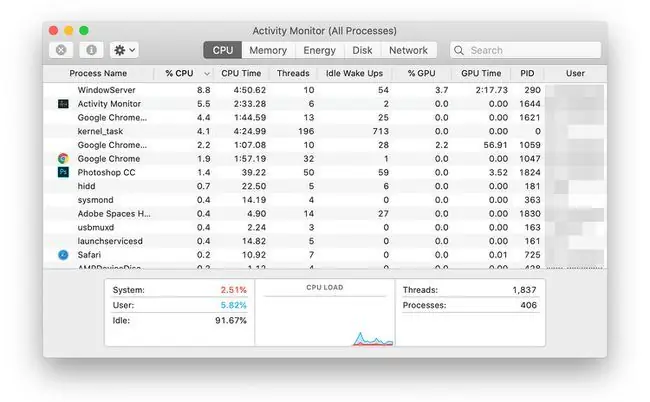Click the magnifier icon in search box
This screenshot has height=402, width=650.
(x=458, y=51)
